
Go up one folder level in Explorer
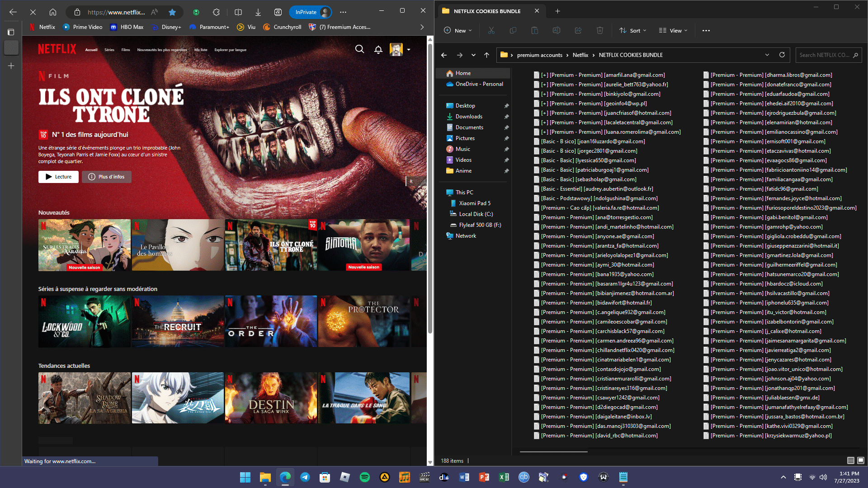(486, 55)
